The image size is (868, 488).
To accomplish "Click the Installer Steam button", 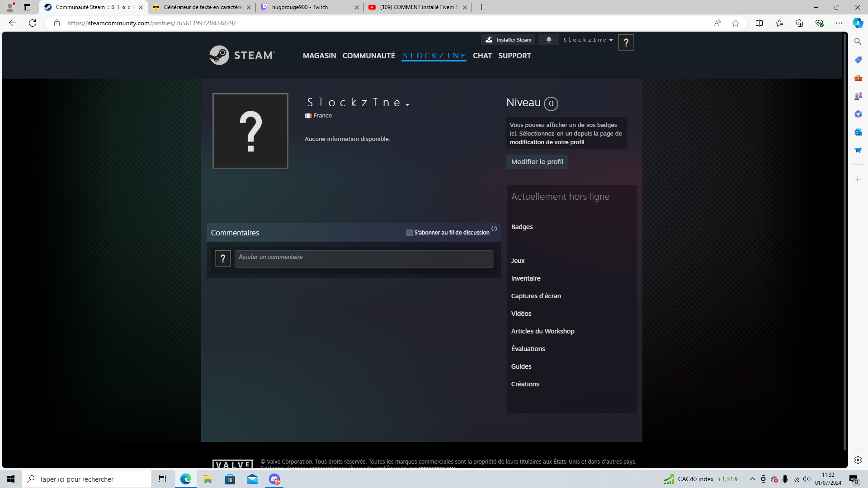I will 509,40.
